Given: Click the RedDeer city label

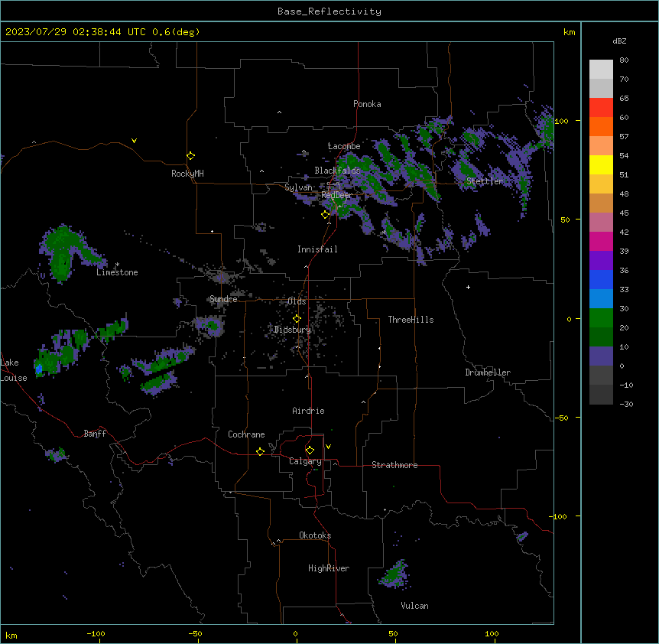Looking at the screenshot, I should (x=336, y=195).
